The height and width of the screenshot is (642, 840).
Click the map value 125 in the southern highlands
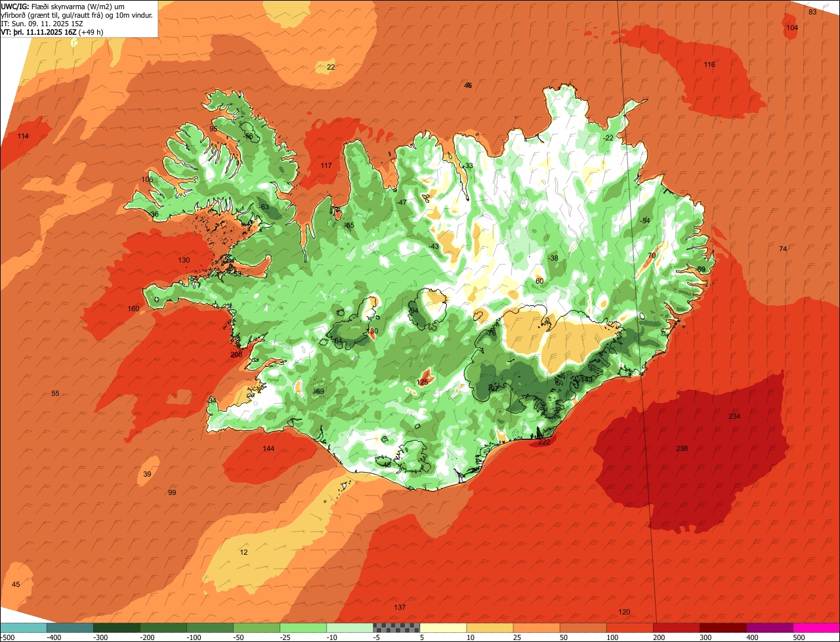423,382
